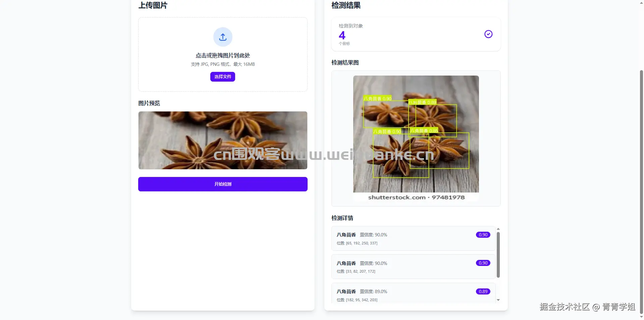Click the detection details scrollbar thumb

[x=498, y=255]
